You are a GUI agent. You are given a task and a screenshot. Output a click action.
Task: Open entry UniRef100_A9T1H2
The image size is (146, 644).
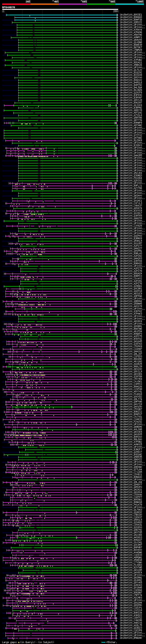pos(131,113)
